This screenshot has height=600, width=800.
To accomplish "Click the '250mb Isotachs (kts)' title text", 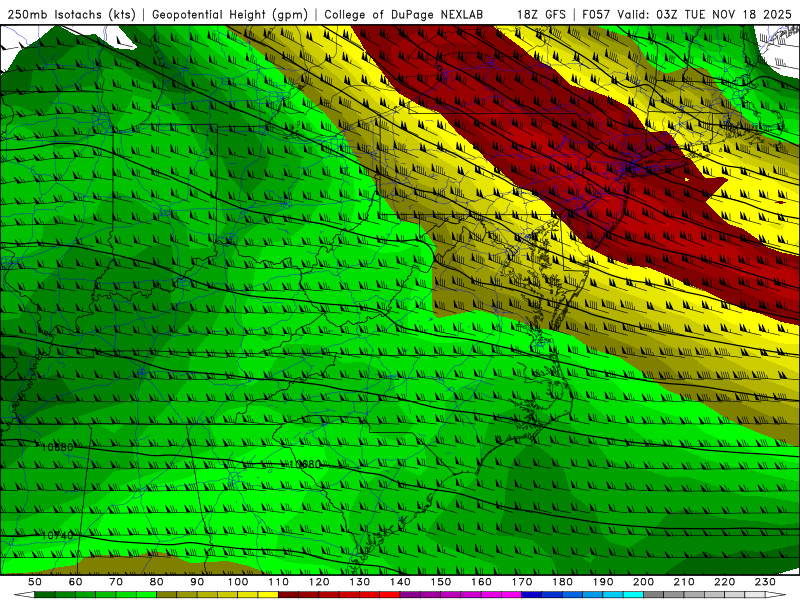I will pyautogui.click(x=72, y=14).
